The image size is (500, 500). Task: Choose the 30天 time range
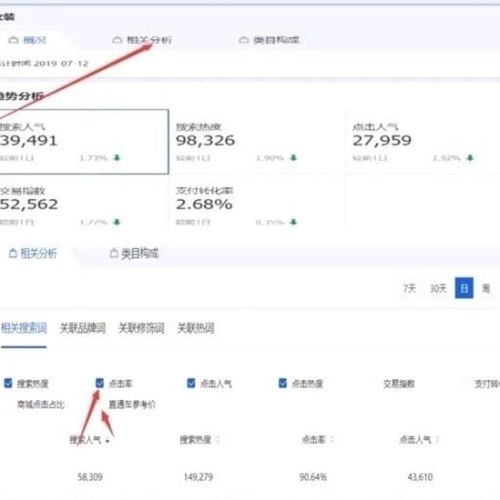click(x=438, y=288)
